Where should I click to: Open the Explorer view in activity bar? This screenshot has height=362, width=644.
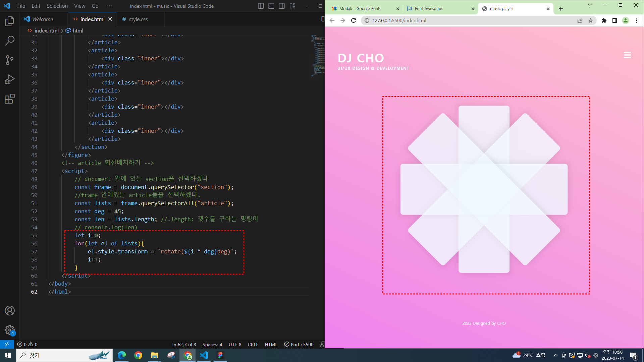[x=10, y=21]
